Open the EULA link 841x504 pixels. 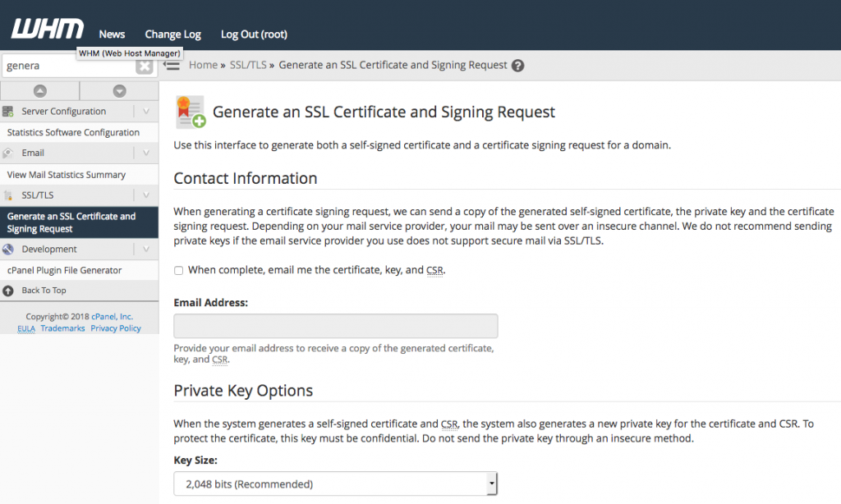tap(26, 328)
